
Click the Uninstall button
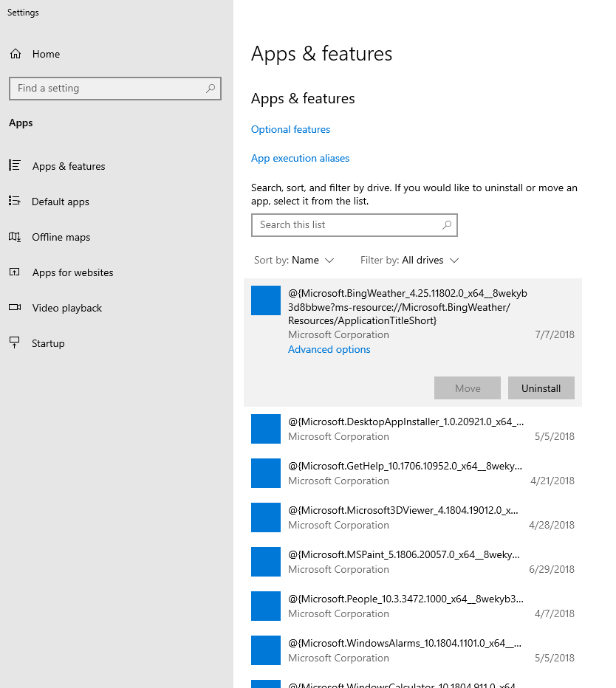click(x=541, y=388)
